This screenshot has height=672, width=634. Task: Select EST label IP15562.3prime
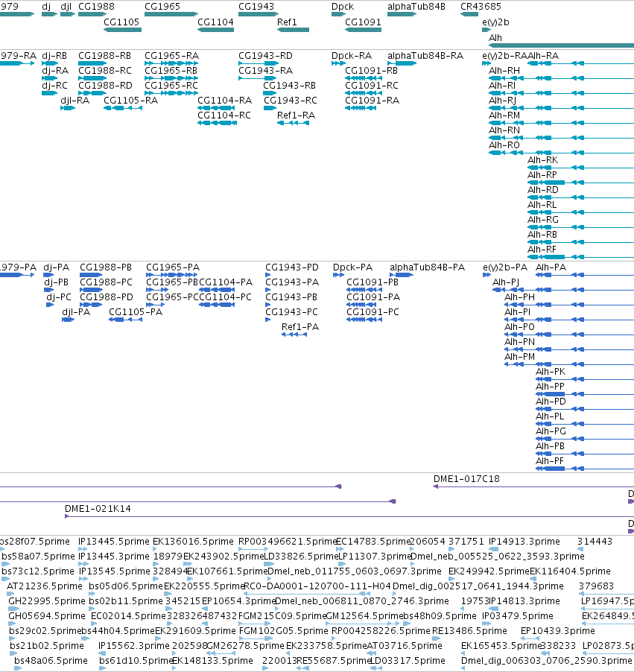(134, 646)
